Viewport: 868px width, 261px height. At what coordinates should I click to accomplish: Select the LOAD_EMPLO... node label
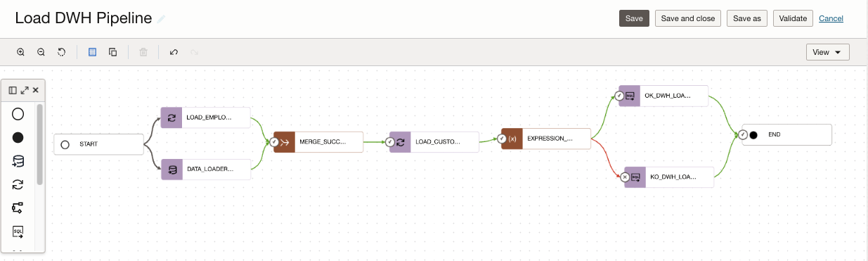coord(209,117)
